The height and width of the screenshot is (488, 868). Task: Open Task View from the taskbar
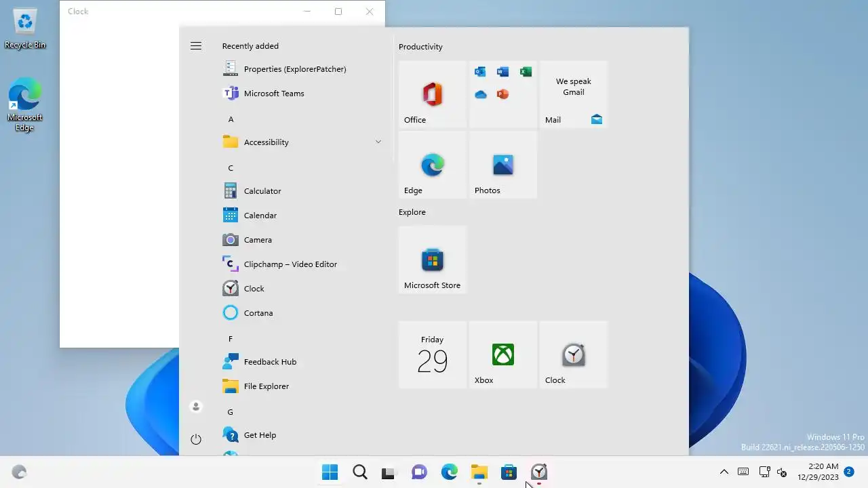pos(388,472)
